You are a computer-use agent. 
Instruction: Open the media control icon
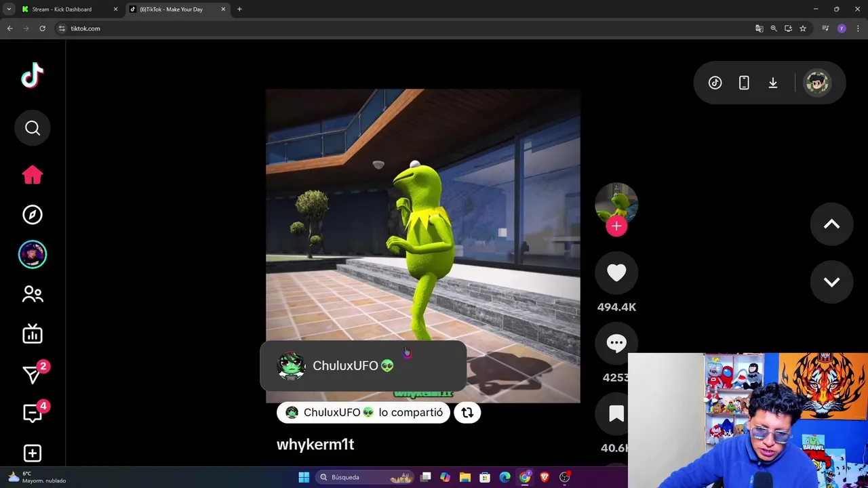(x=825, y=28)
